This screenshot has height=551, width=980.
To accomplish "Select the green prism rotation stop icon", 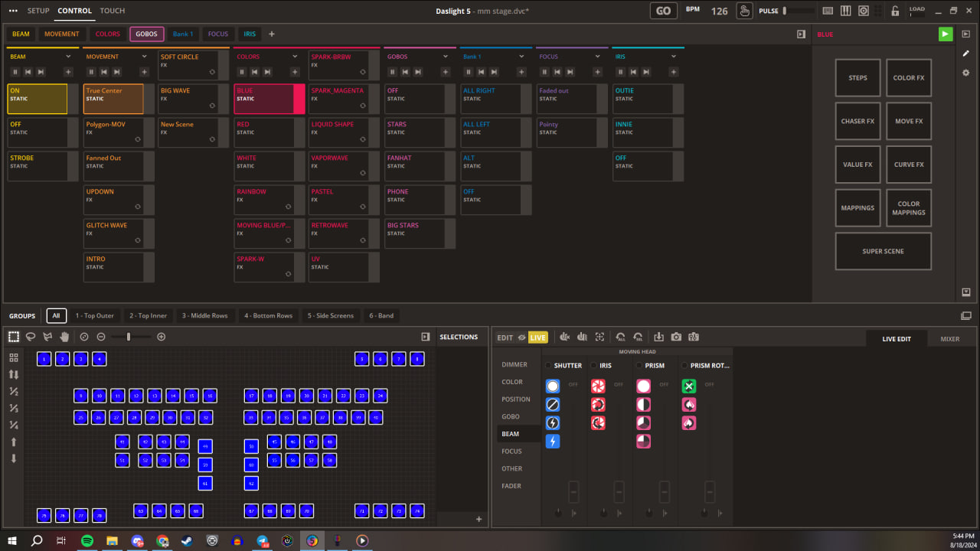I will click(x=689, y=386).
